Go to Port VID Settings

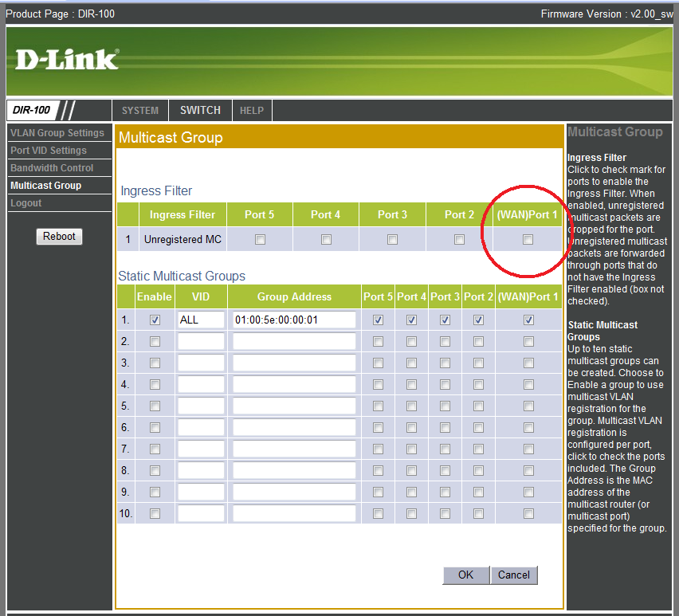pyautogui.click(x=49, y=151)
